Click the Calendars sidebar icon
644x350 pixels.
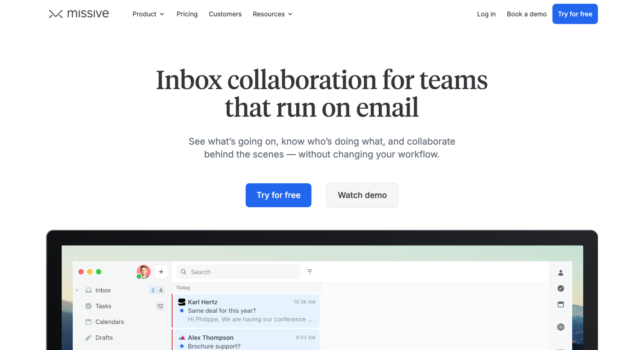click(x=88, y=322)
